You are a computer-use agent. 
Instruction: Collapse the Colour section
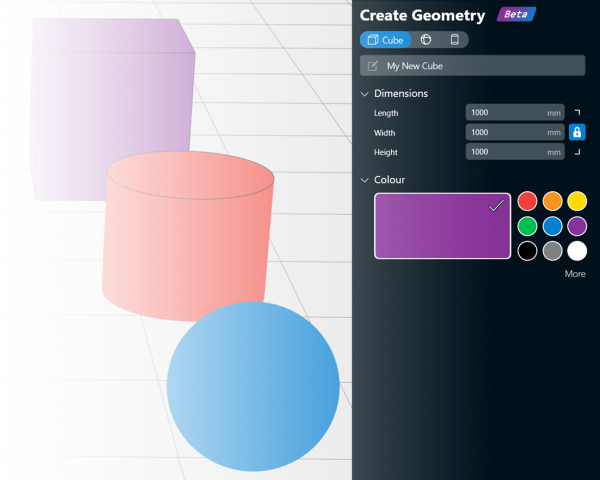[x=364, y=180]
